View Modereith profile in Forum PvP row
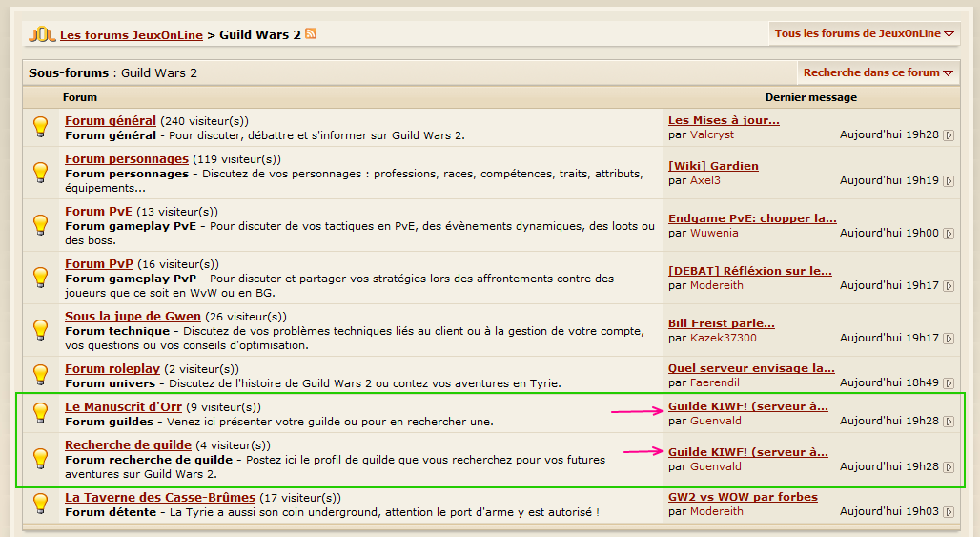Viewport: 980px width, 537px height. 717,285
